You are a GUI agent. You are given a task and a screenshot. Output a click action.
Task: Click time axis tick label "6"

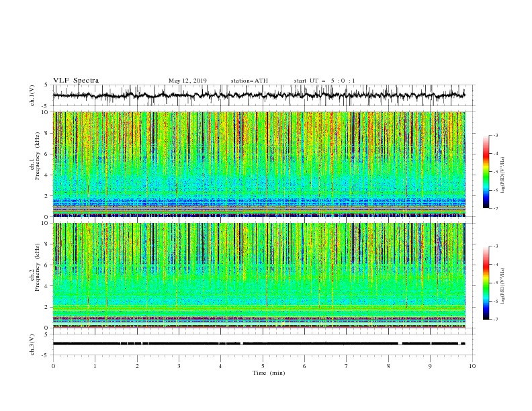[x=304, y=366]
